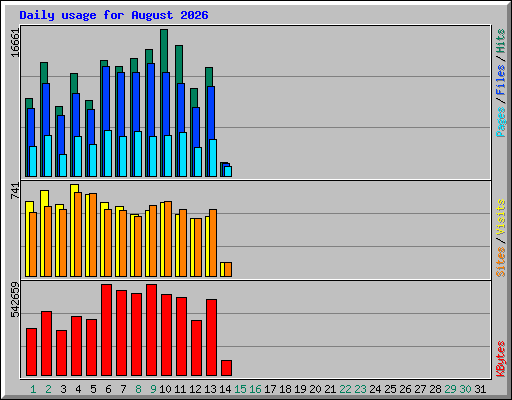The image size is (512, 400).
Task: Click day 6 on the x-axis
Action: (x=108, y=389)
